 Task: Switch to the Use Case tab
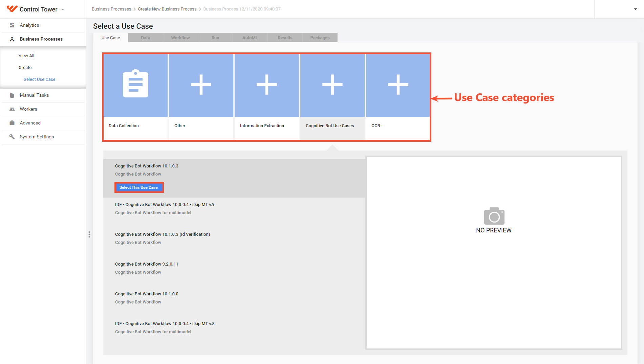tap(111, 38)
